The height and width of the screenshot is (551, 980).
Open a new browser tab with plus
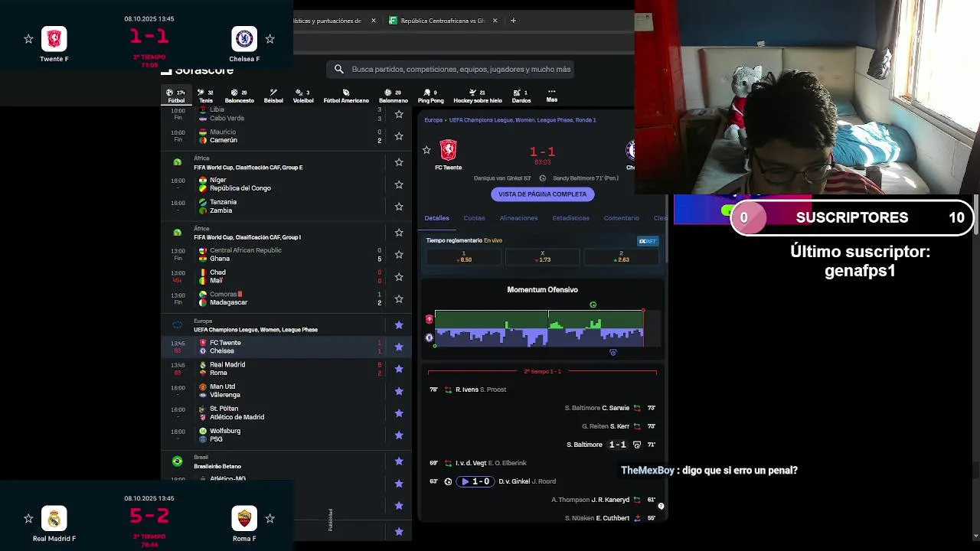tap(513, 21)
